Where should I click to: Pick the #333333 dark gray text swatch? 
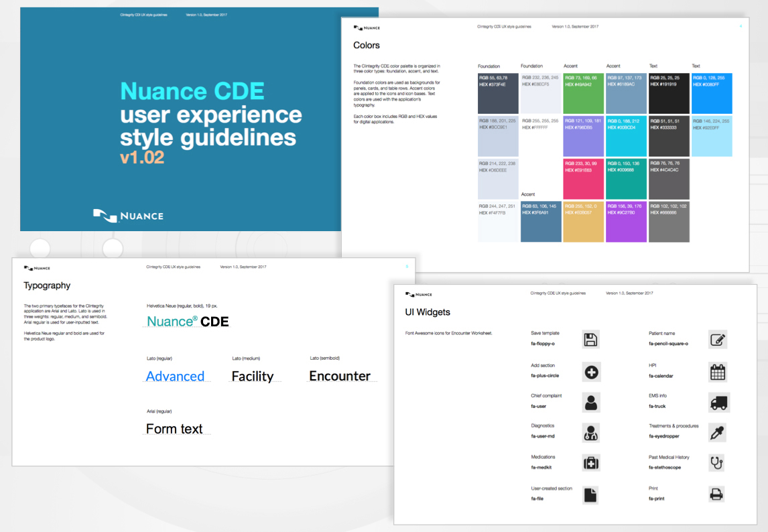669,136
